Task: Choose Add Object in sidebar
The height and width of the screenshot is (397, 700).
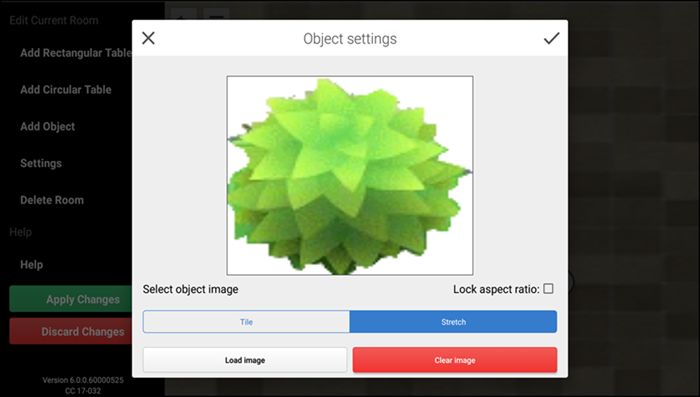Action: click(47, 126)
